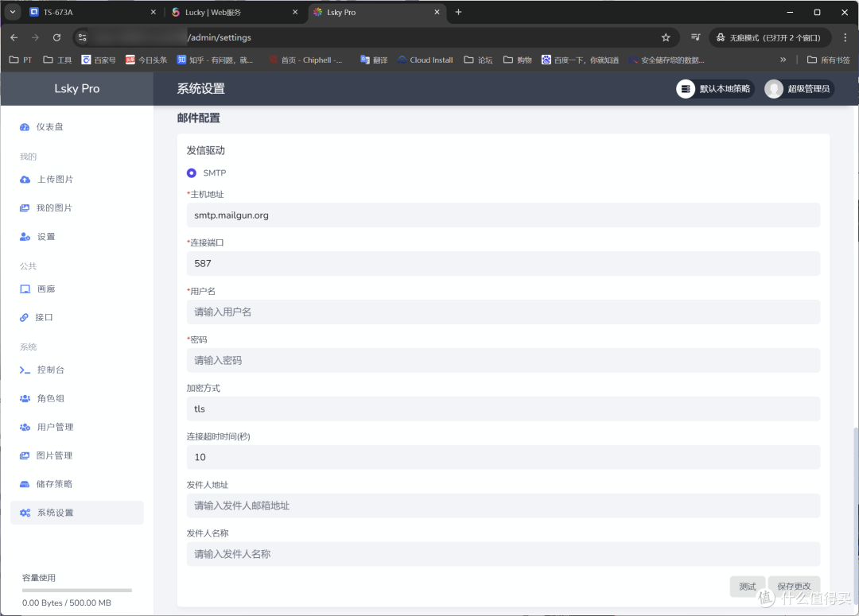Focus the 用户名 input field
The height and width of the screenshot is (616, 859).
click(x=503, y=312)
